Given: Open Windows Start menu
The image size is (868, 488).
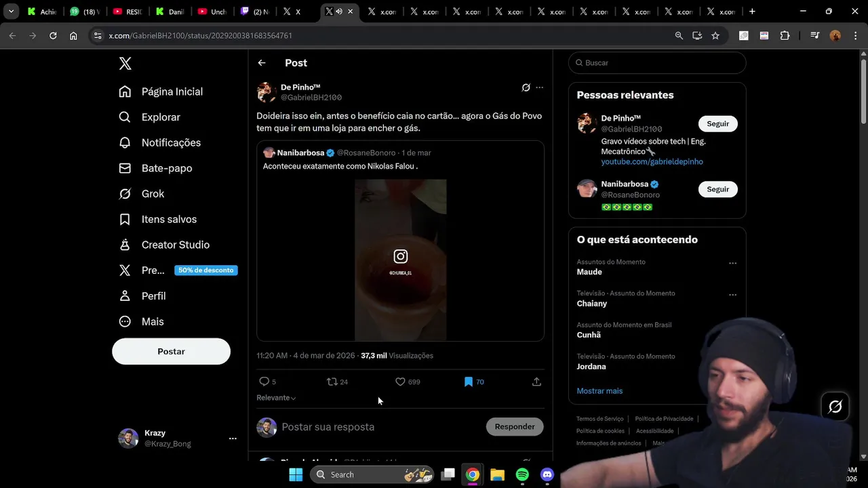Looking at the screenshot, I should click(x=296, y=474).
